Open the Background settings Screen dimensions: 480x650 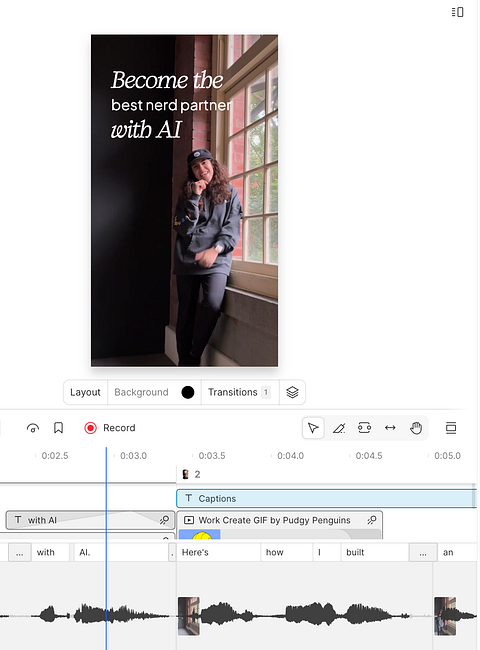click(x=141, y=392)
